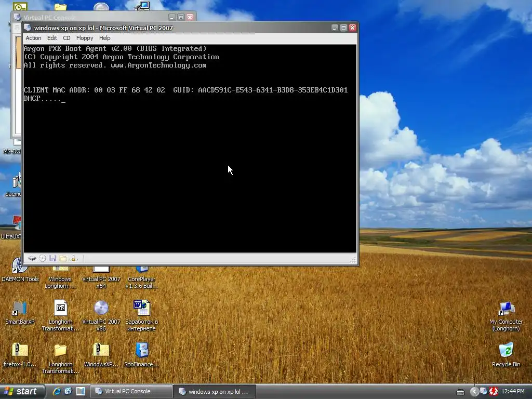Select the Virtual PC 2007 x64 desktop icon

[x=101, y=277]
